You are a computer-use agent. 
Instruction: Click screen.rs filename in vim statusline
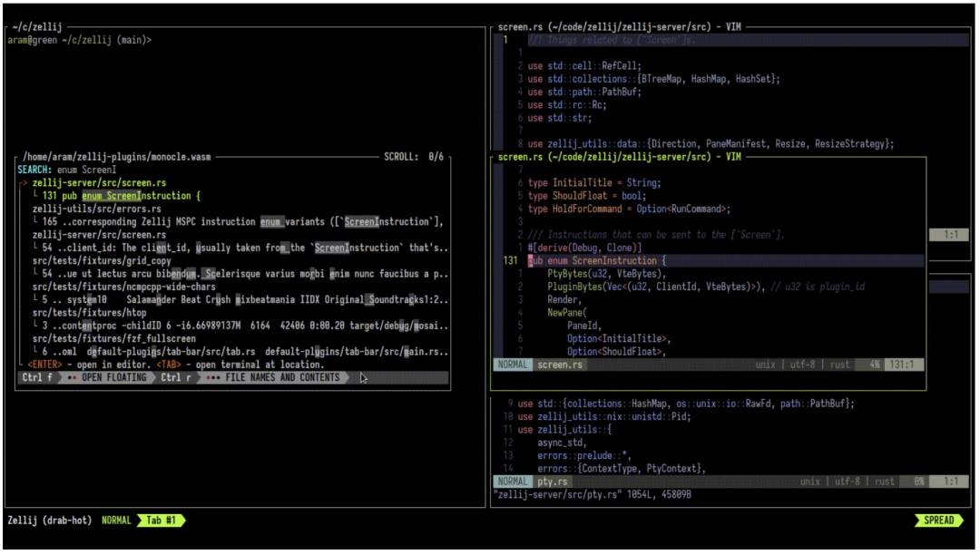[560, 365]
